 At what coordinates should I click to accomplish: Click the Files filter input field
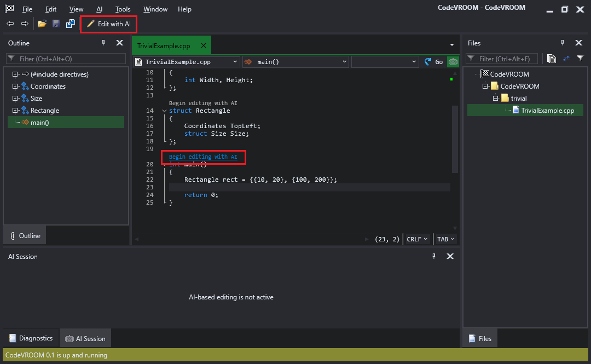point(502,59)
